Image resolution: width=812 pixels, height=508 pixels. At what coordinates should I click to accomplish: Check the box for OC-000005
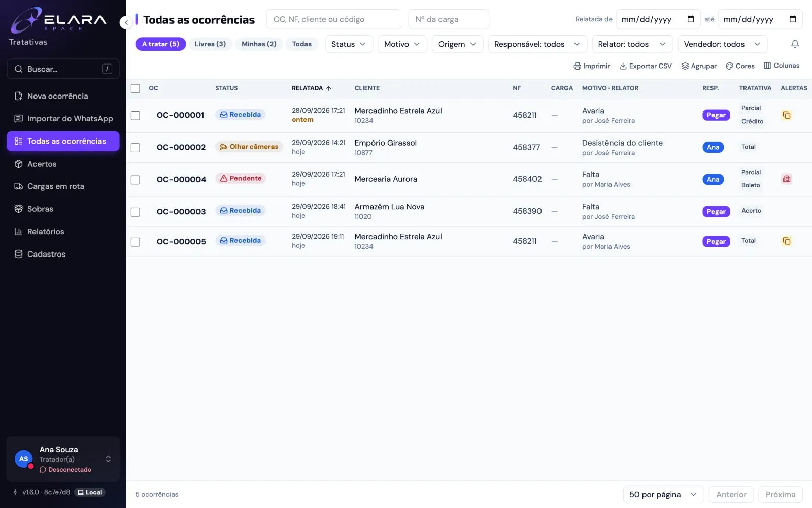136,241
